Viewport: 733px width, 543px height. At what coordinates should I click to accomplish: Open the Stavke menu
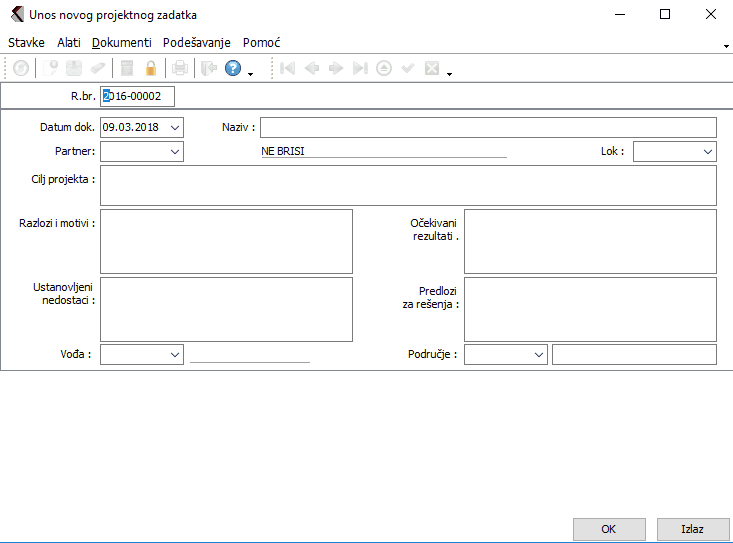26,43
